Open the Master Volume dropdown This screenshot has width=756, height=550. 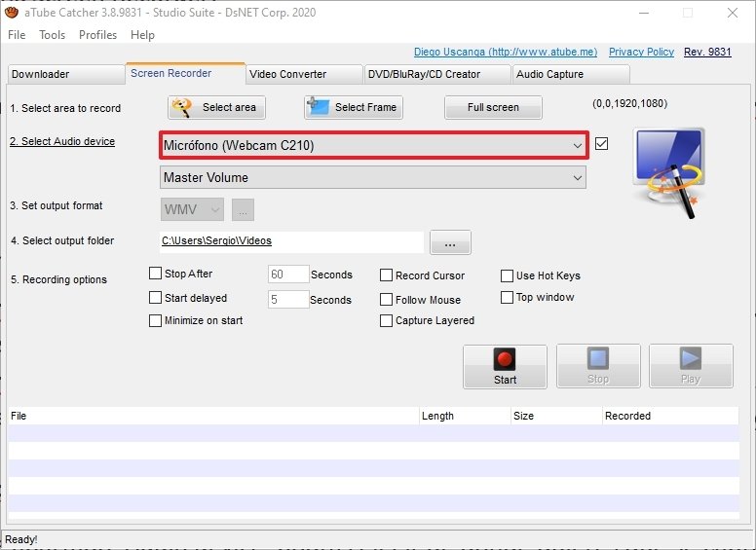tap(373, 177)
